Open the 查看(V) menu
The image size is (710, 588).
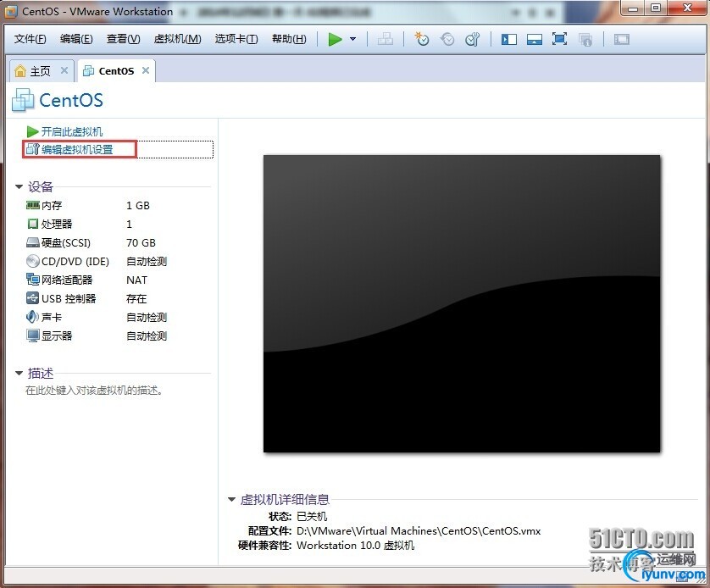tap(123, 39)
